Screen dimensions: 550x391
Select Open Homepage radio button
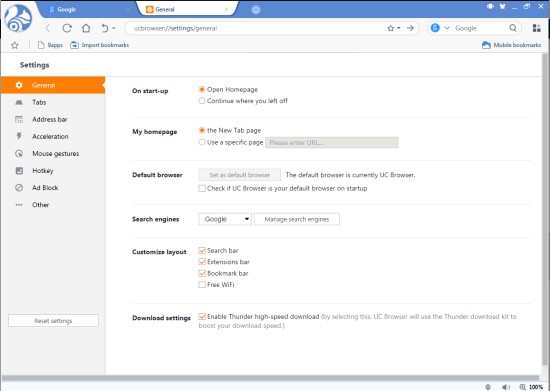coord(202,89)
